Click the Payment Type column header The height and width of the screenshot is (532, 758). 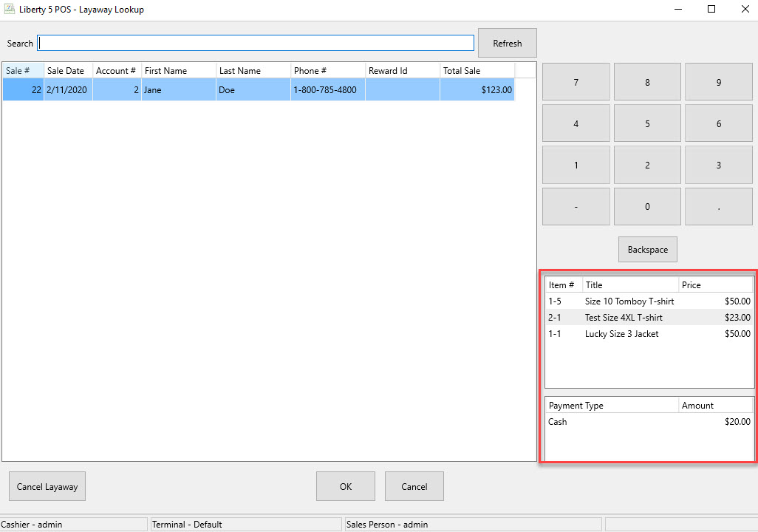point(612,406)
